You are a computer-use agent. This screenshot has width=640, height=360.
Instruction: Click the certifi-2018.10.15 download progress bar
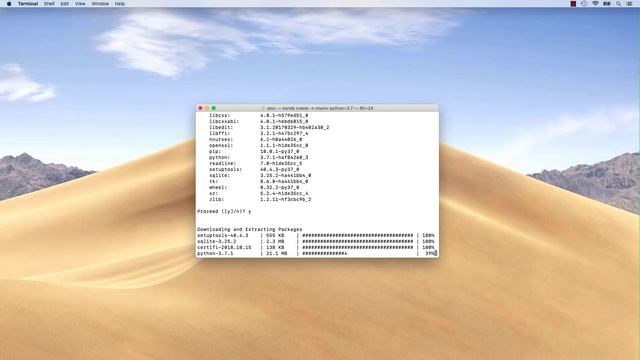pyautogui.click(x=358, y=247)
